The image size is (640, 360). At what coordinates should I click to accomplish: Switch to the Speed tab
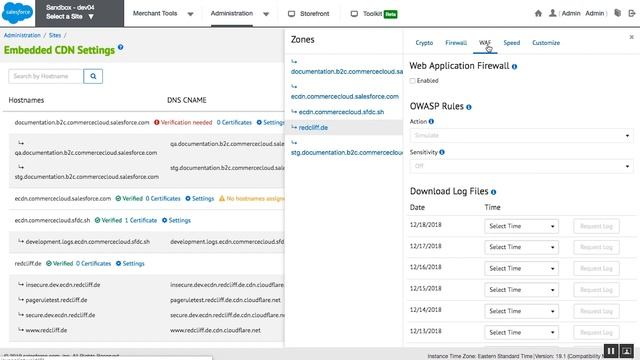511,43
